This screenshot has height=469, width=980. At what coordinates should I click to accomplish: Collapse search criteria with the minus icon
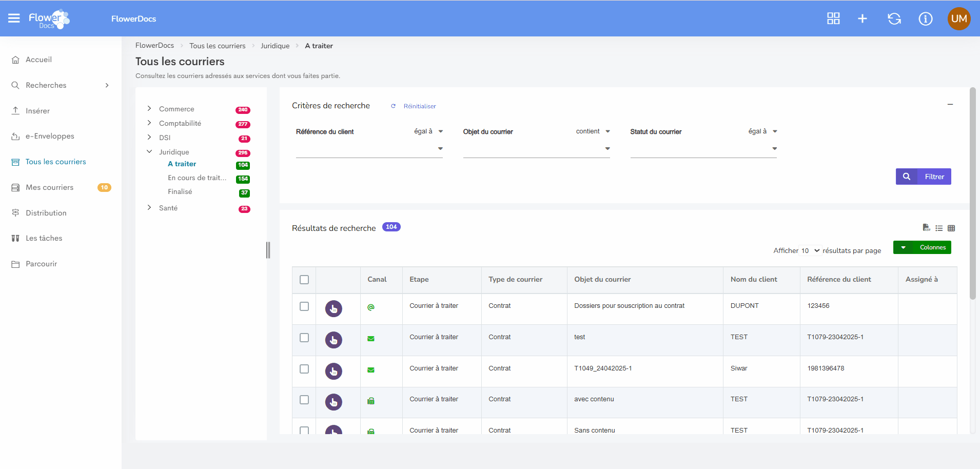point(950,104)
